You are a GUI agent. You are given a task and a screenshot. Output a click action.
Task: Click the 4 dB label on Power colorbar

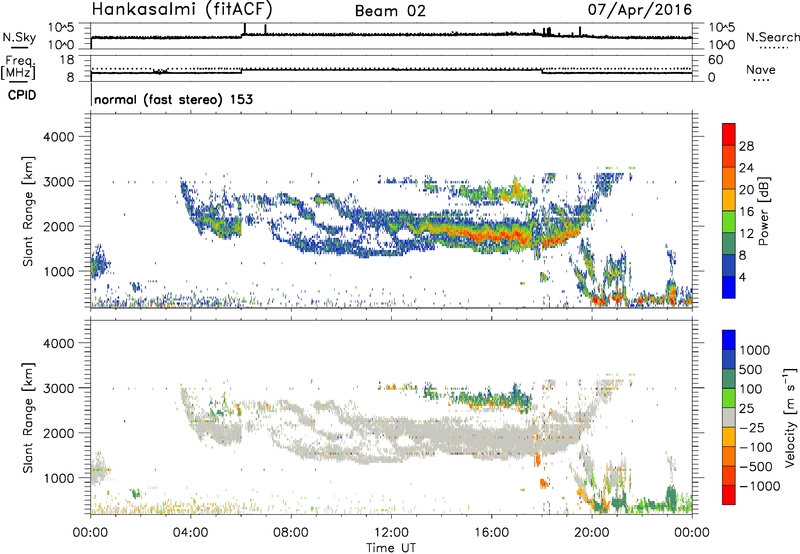pos(743,277)
